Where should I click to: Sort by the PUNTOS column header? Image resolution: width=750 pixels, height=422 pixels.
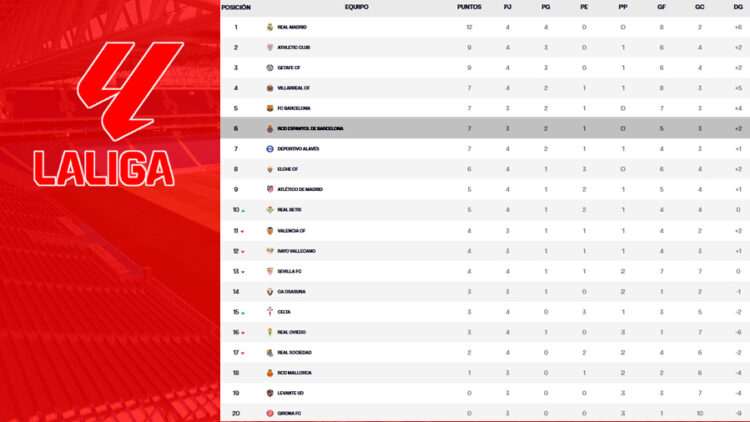[x=469, y=7]
